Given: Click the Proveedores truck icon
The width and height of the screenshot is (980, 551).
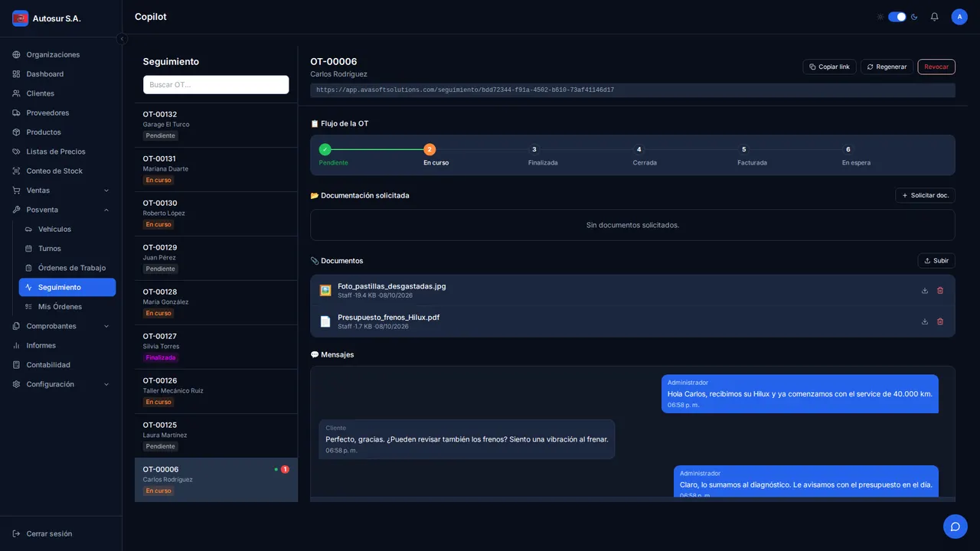Looking at the screenshot, I should click(x=16, y=112).
